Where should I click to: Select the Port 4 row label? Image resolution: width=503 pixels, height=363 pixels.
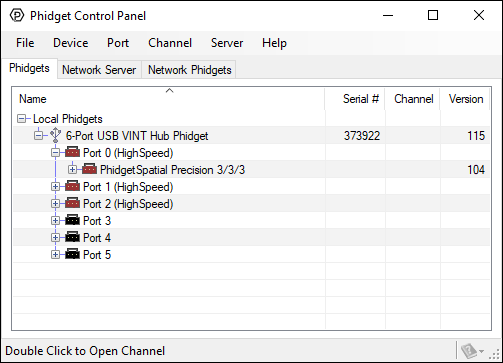point(97,238)
